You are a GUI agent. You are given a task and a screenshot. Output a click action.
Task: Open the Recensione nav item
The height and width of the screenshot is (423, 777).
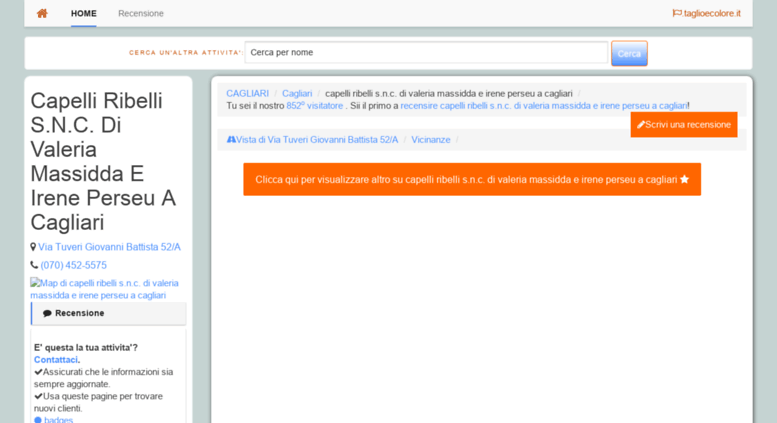pos(141,13)
